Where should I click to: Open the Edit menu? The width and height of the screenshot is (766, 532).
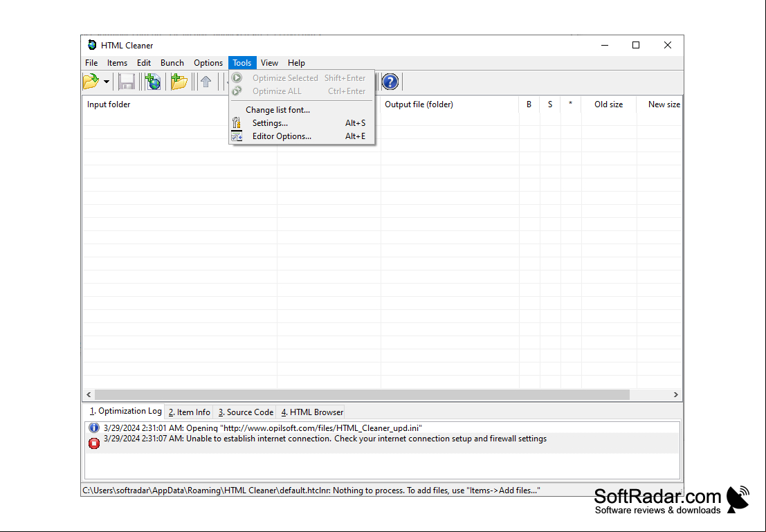click(144, 62)
